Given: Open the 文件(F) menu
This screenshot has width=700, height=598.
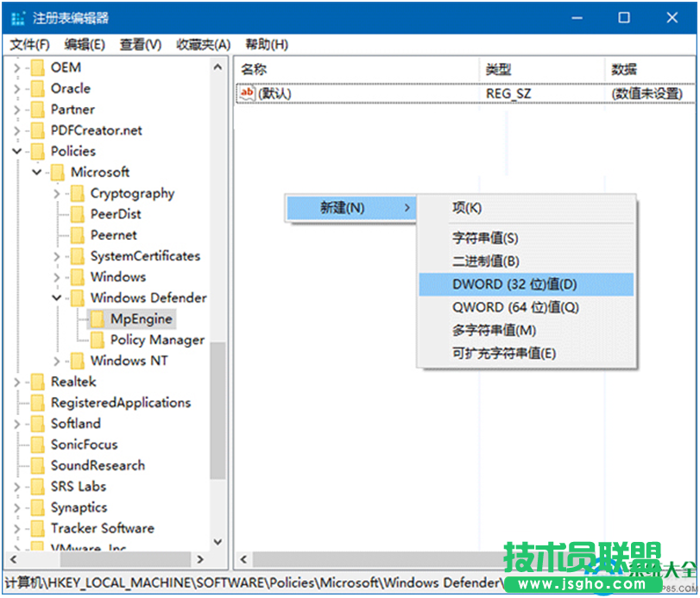Looking at the screenshot, I should [x=29, y=45].
